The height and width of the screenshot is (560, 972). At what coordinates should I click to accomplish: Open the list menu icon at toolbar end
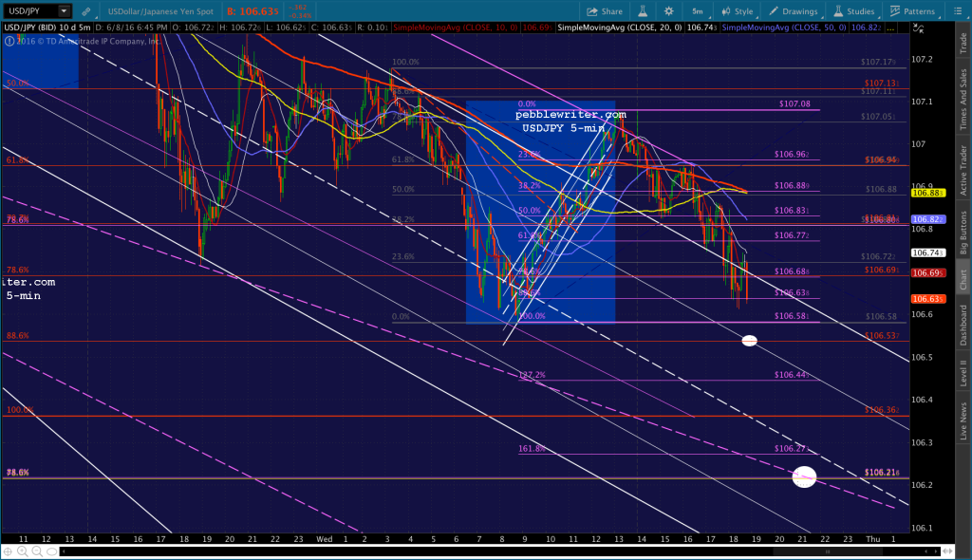click(x=957, y=11)
